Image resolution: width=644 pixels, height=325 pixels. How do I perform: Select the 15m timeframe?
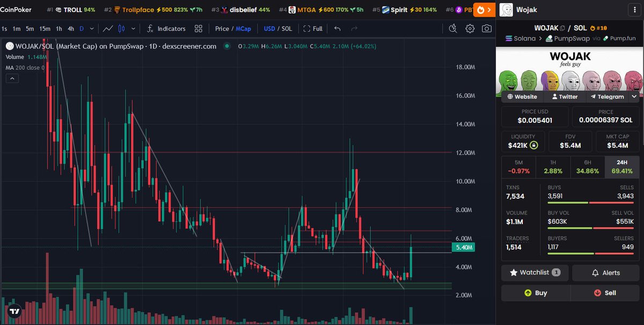point(45,28)
